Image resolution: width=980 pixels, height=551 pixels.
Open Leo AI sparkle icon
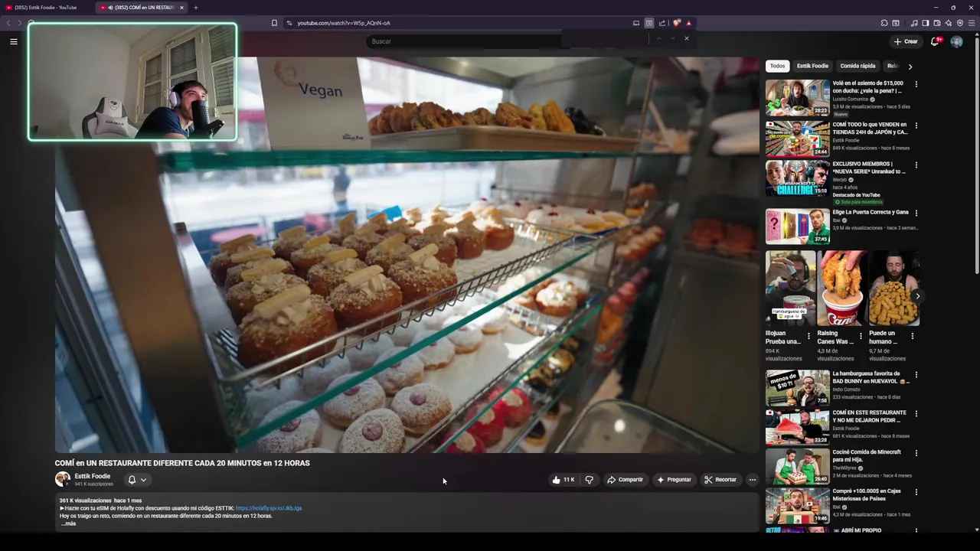pos(949,23)
